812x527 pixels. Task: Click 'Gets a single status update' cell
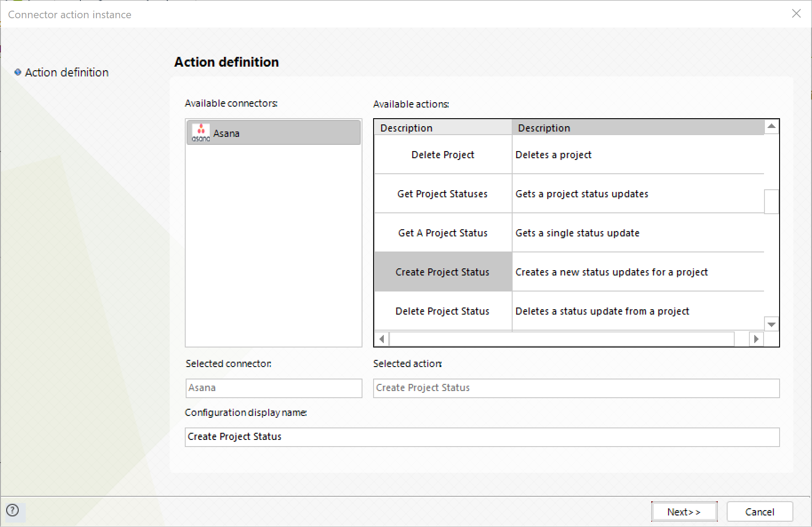tap(638, 233)
